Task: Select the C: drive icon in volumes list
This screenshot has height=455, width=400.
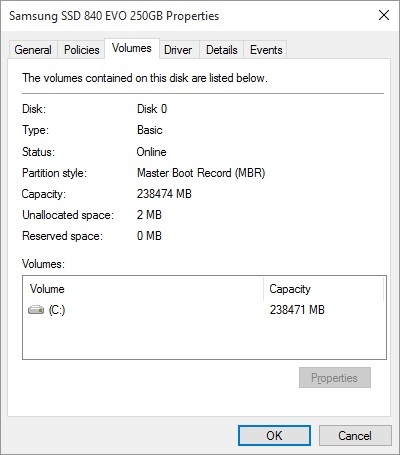Action: click(x=36, y=310)
